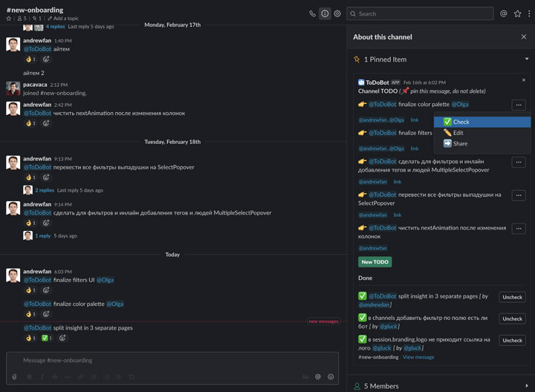This screenshot has width=535, height=392.
Task: Open link under finalize color palette todo
Action: pos(414,120)
